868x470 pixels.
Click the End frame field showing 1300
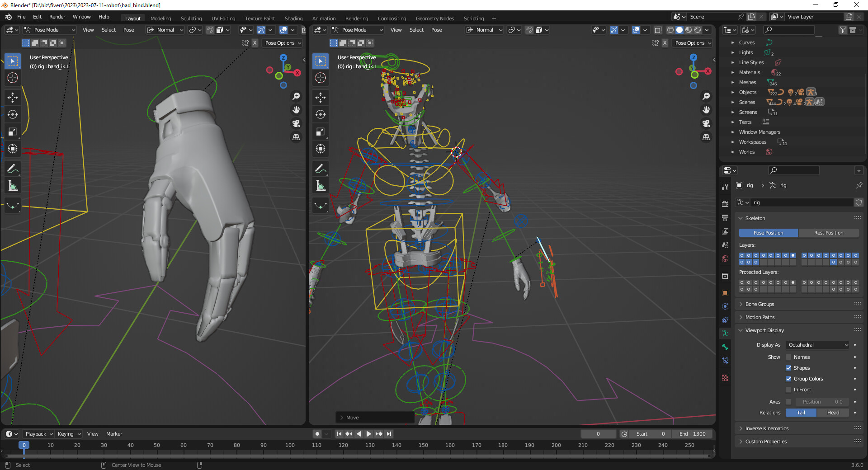(x=692, y=434)
